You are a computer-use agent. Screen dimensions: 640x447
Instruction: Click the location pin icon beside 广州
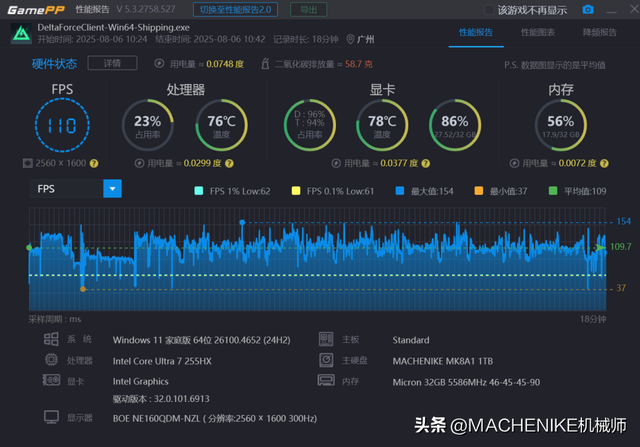[350, 39]
